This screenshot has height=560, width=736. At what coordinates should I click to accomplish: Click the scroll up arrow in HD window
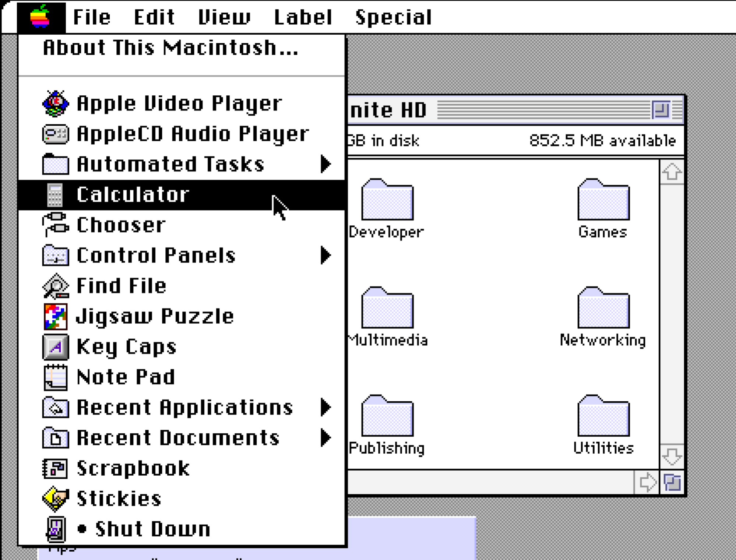672,172
